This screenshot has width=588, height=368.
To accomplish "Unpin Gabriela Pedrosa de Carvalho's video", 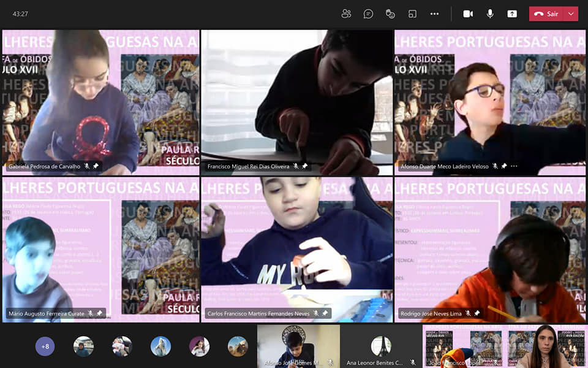I will [x=96, y=166].
